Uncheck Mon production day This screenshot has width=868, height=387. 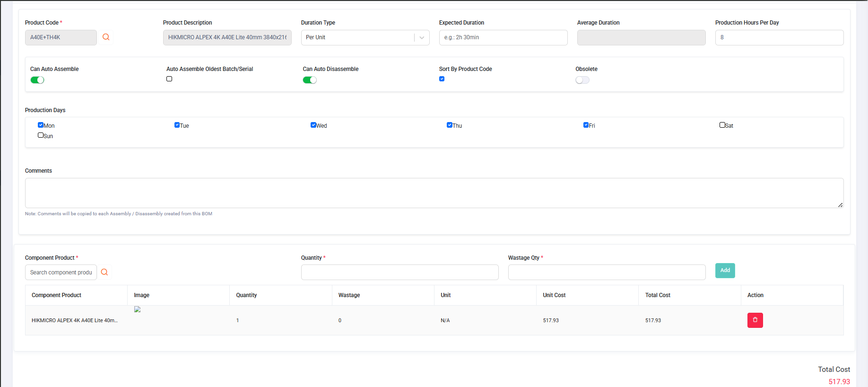click(41, 125)
